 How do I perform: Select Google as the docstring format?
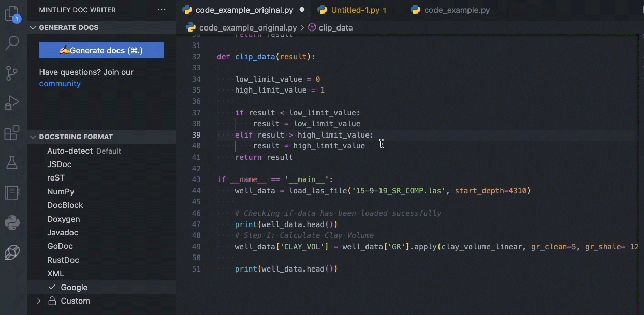74,287
